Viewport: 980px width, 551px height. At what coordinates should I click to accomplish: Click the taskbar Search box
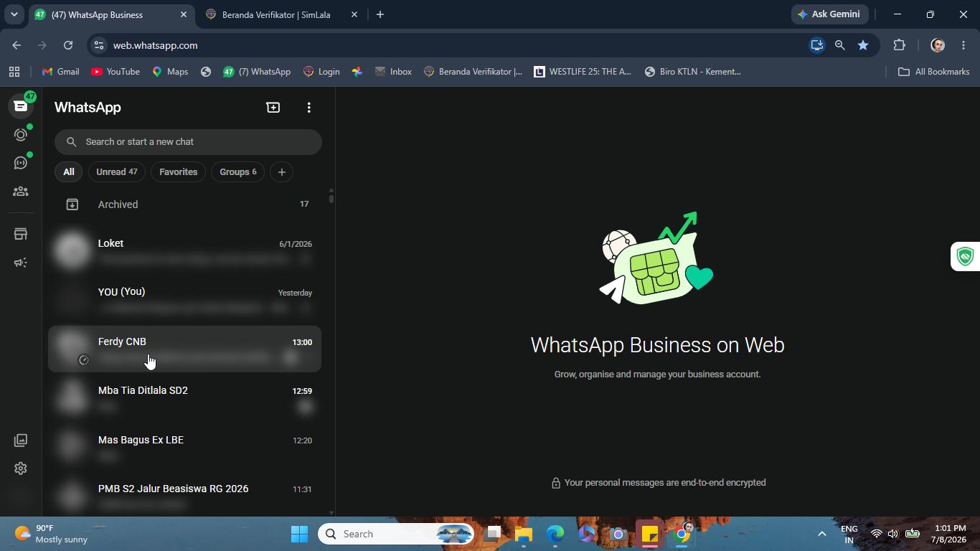[397, 534]
